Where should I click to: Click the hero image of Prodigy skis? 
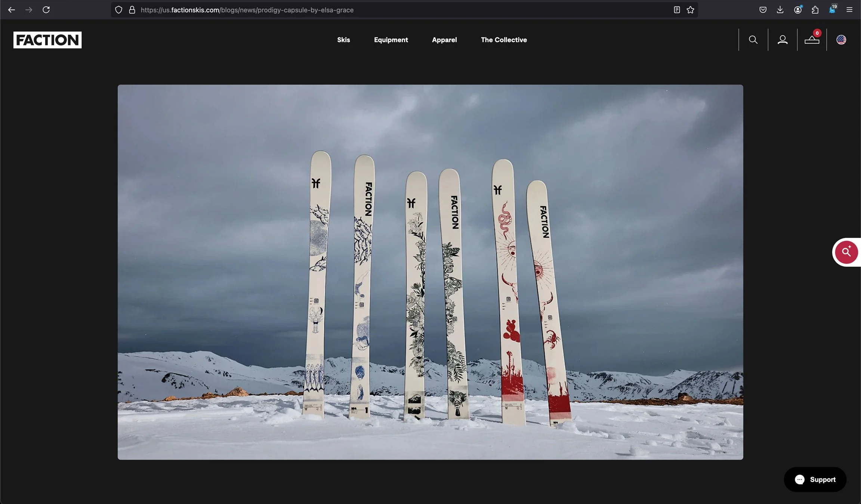click(430, 272)
